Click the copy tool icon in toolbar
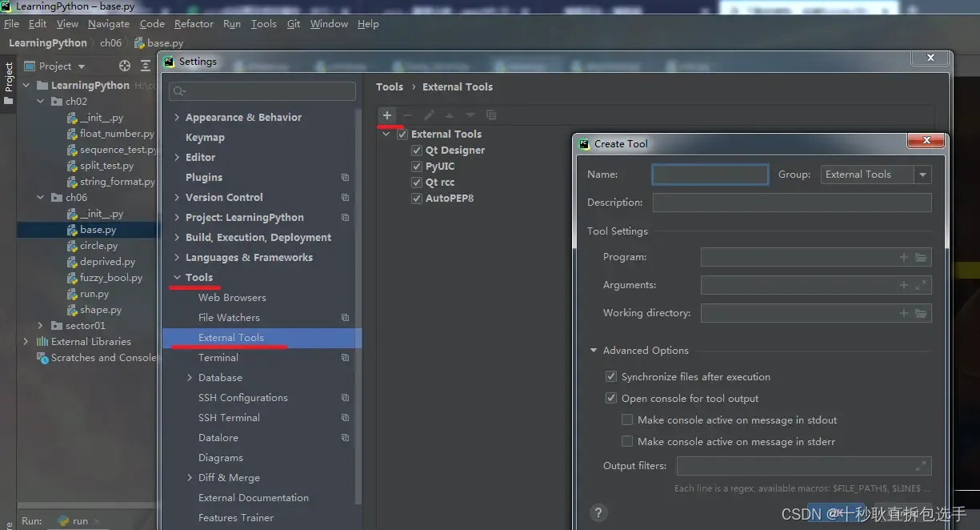980x530 pixels. pyautogui.click(x=491, y=115)
